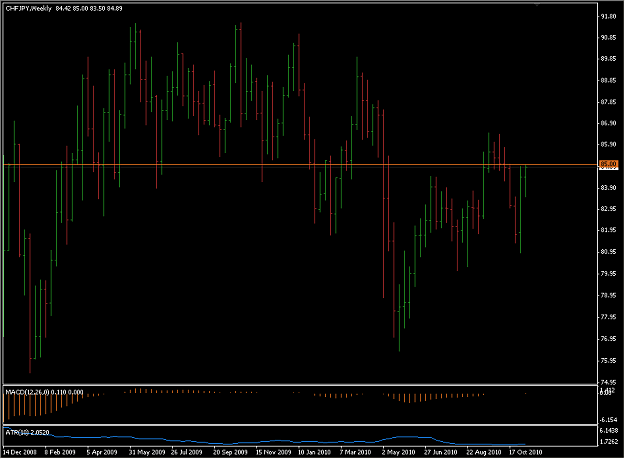Screen dimensions: 625x459
Task: Click the 78.95 price axis label
Action: (609, 295)
